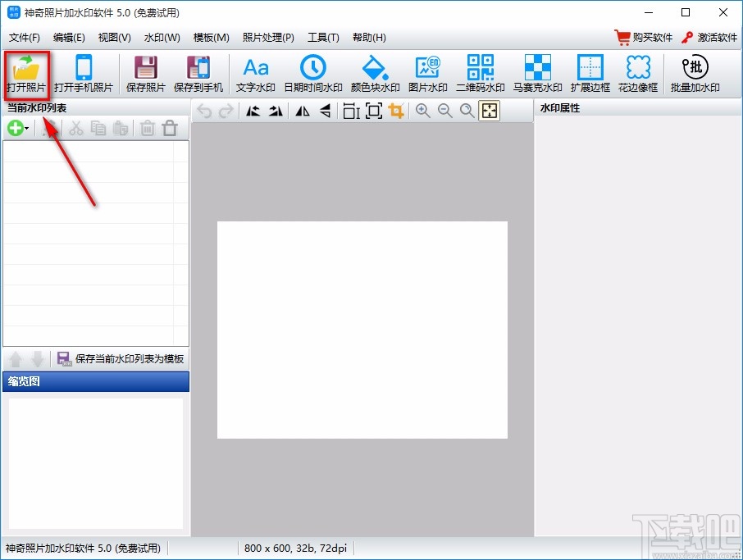The width and height of the screenshot is (743, 560).
Task: Select the orange crop tool
Action: pos(396,111)
